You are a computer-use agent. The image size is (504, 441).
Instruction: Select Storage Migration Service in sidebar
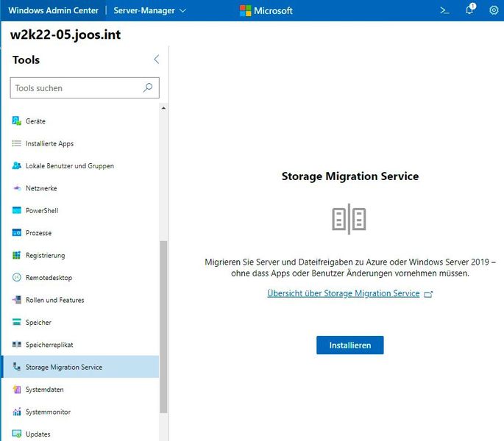point(80,367)
